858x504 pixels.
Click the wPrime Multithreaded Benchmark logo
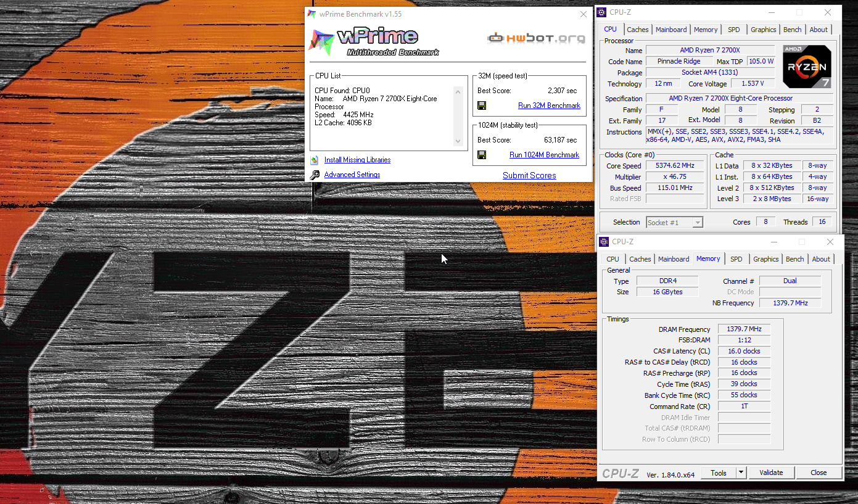click(x=374, y=42)
